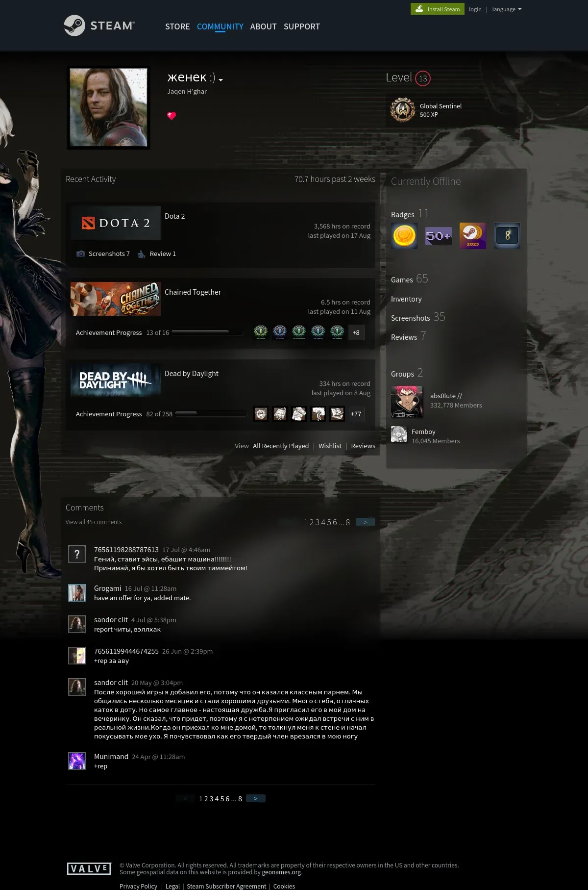Open the Steam 2023 badge
This screenshot has height=890, width=588.
pyautogui.click(x=473, y=236)
